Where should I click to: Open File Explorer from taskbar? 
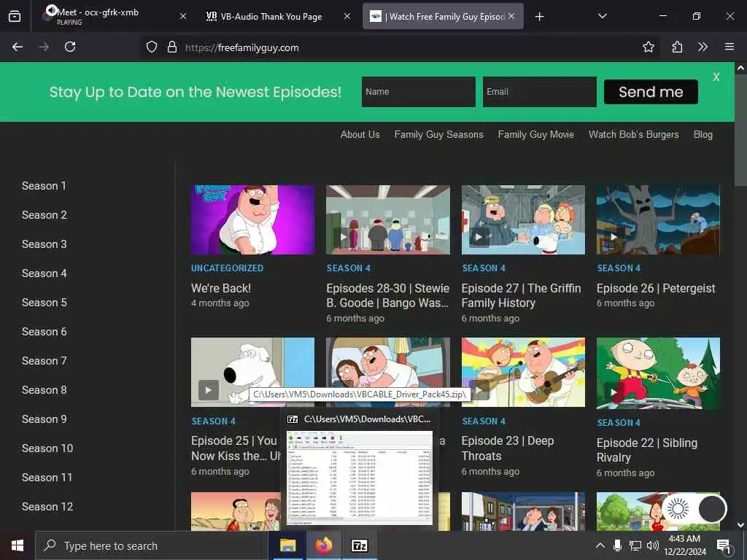coord(287,545)
